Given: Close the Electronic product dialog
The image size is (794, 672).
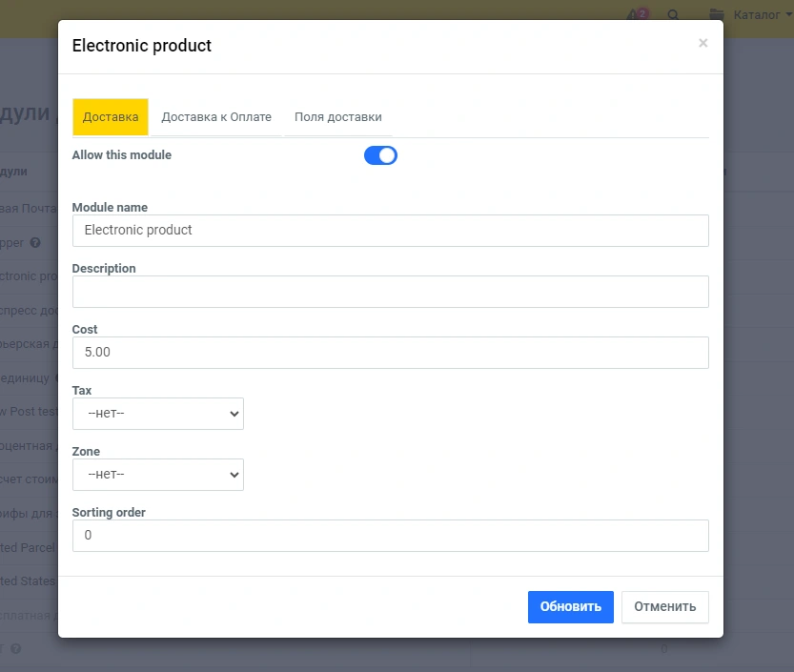Looking at the screenshot, I should coord(702,43).
